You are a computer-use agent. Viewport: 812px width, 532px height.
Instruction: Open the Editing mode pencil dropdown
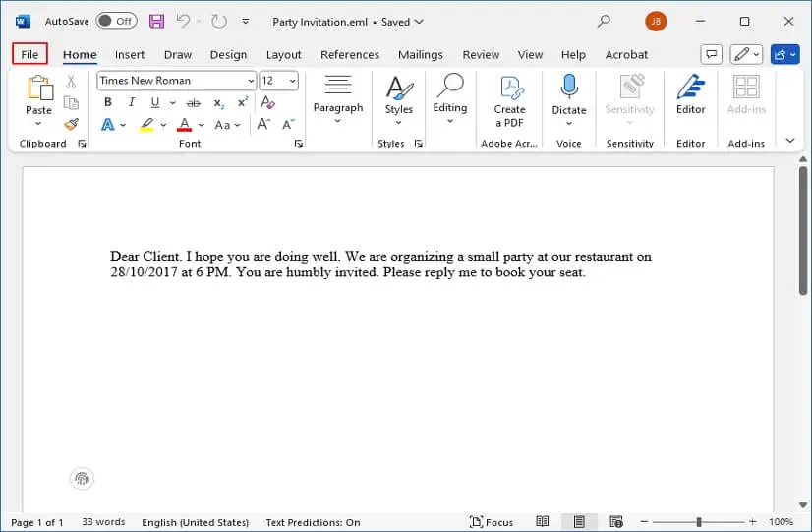click(746, 54)
